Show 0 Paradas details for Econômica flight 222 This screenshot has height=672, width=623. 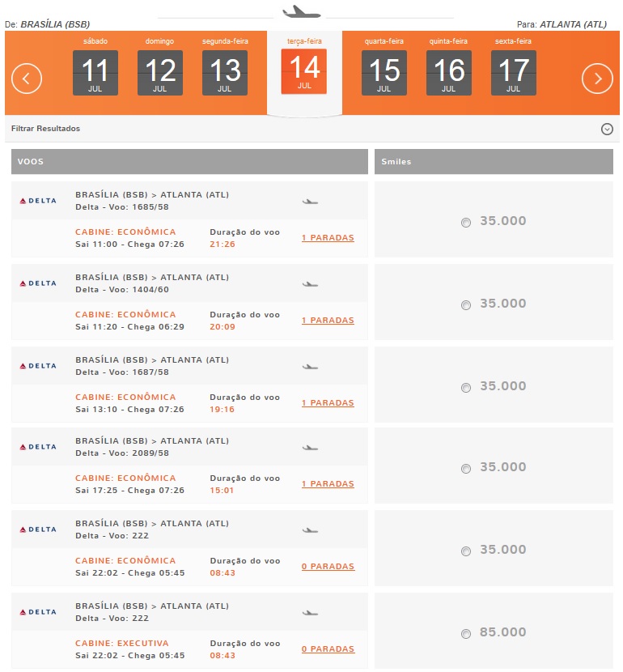328,566
